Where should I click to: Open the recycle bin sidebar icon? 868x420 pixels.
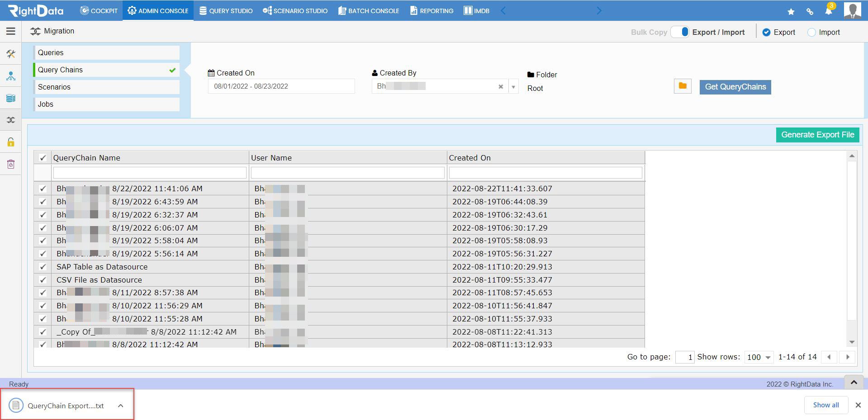tap(11, 164)
